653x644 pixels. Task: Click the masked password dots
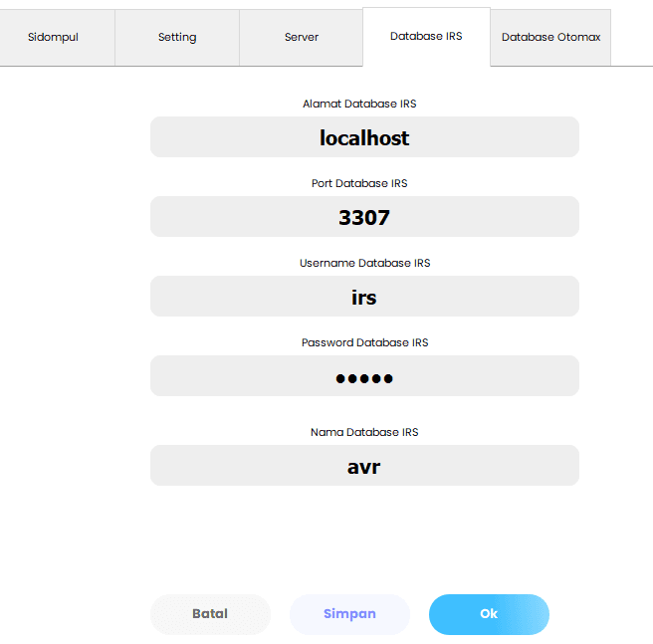click(x=364, y=378)
